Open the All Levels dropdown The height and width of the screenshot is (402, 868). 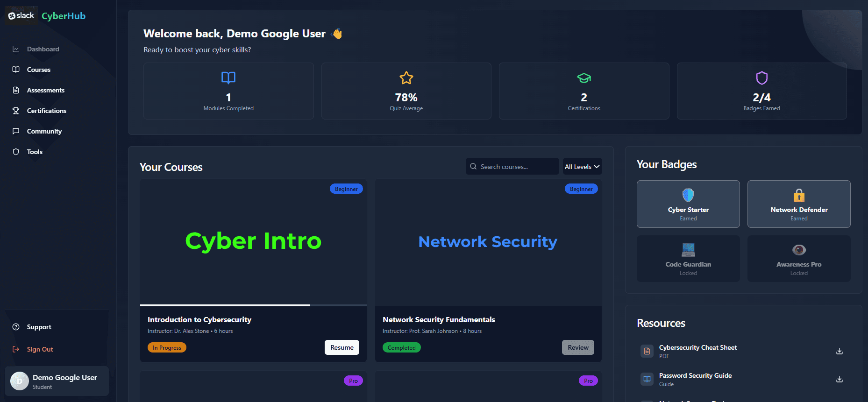[582, 166]
